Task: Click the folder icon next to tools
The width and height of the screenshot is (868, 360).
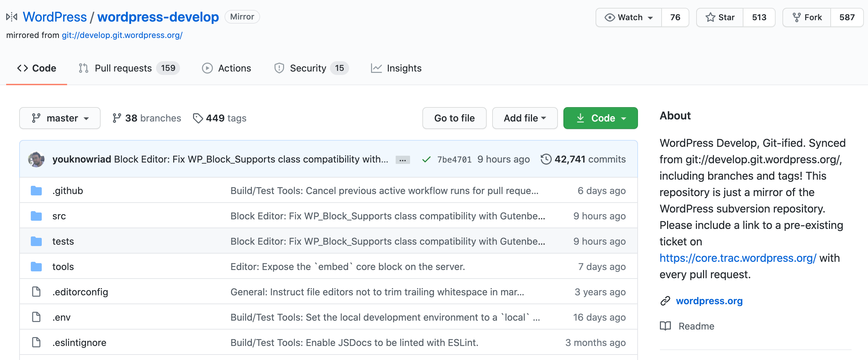Action: [36, 267]
